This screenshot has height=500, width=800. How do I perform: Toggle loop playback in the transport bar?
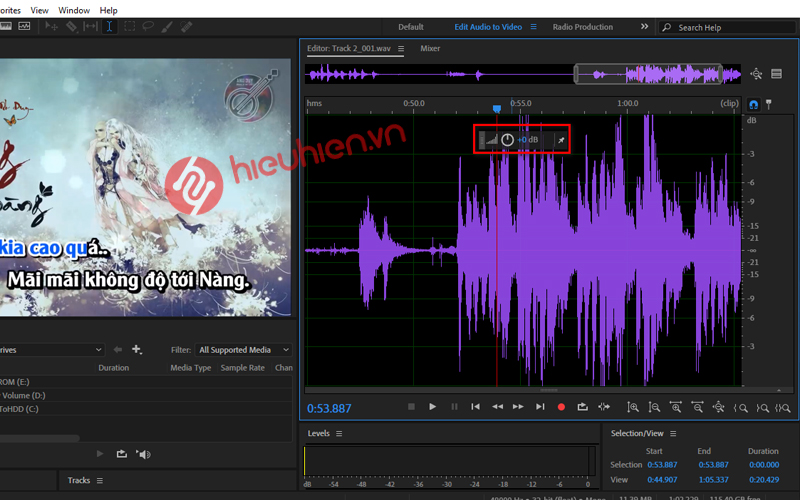[582, 407]
